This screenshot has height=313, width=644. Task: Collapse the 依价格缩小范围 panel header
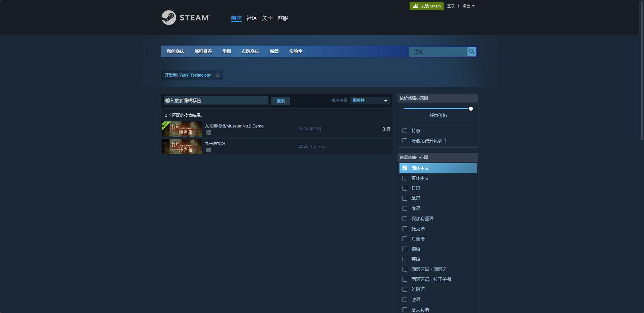[x=438, y=98]
